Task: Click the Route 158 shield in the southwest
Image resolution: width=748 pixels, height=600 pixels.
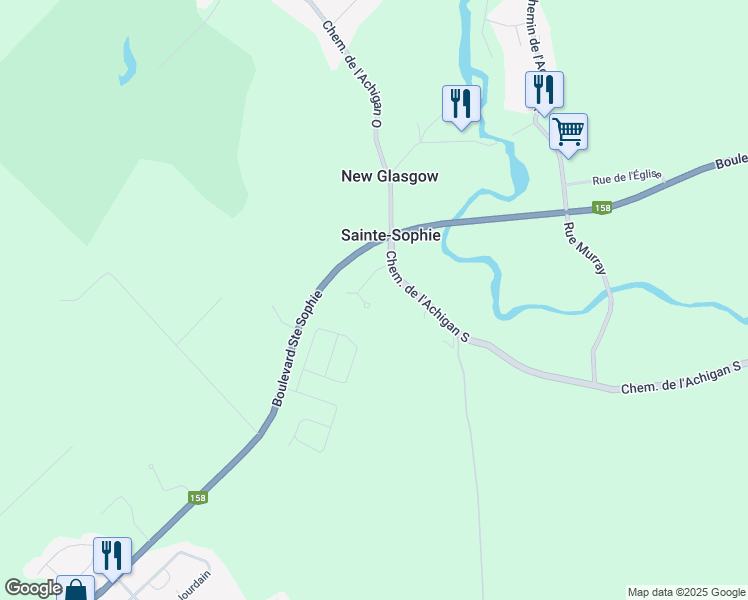Action: click(197, 498)
